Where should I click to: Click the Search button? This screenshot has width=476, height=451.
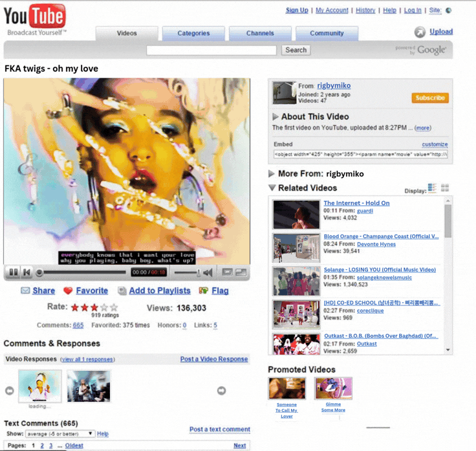[x=296, y=50]
